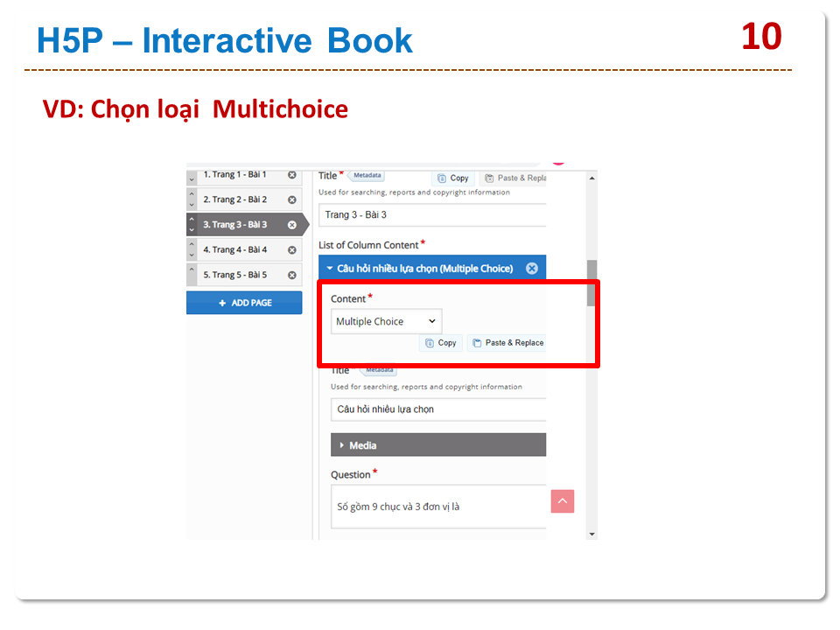The image size is (840, 630).
Task: Remove page Trang 1 - Bài 1
Action: point(292,175)
